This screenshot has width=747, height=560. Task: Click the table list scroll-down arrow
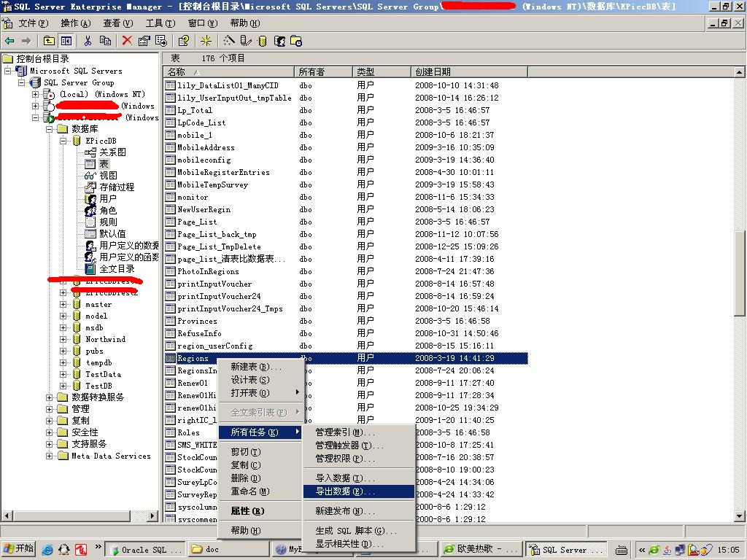[740, 516]
